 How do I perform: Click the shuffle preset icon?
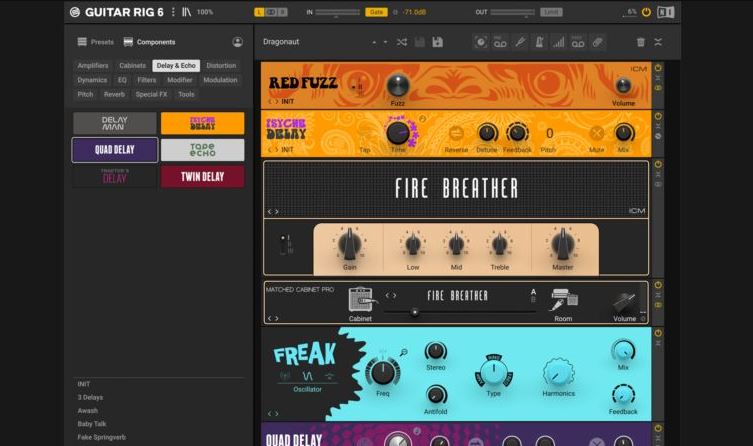402,42
